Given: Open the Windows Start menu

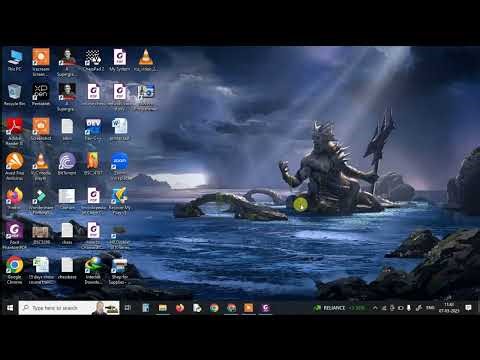Looking at the screenshot, I should pos(10,308).
